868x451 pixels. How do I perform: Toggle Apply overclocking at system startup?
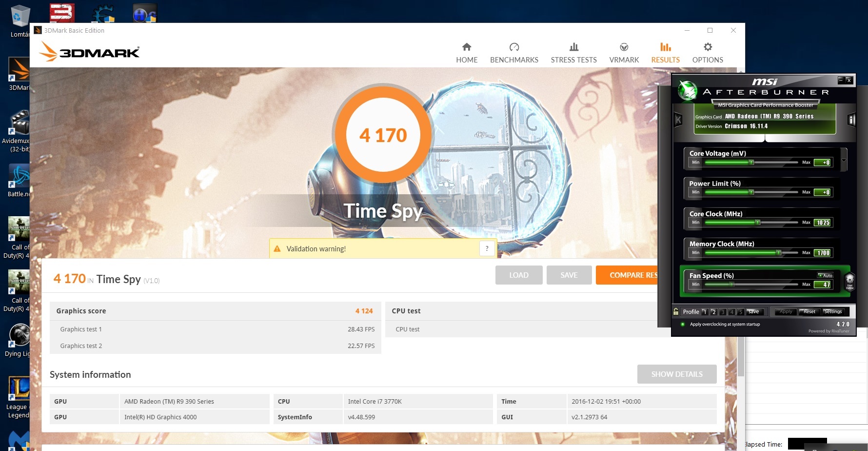tap(683, 324)
